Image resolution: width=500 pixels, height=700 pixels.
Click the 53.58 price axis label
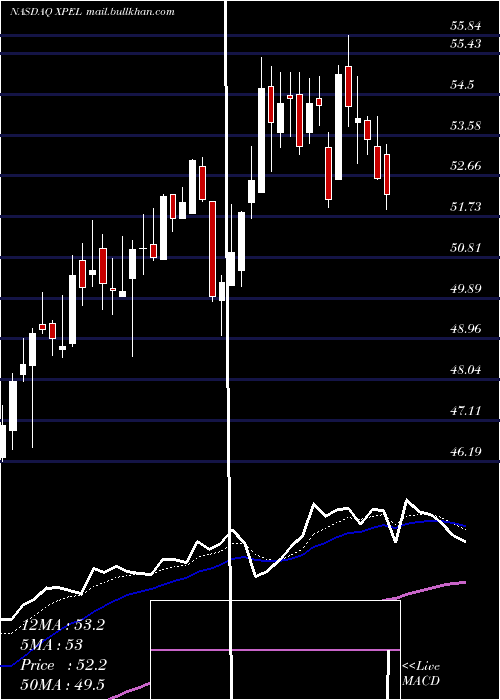pos(466,125)
